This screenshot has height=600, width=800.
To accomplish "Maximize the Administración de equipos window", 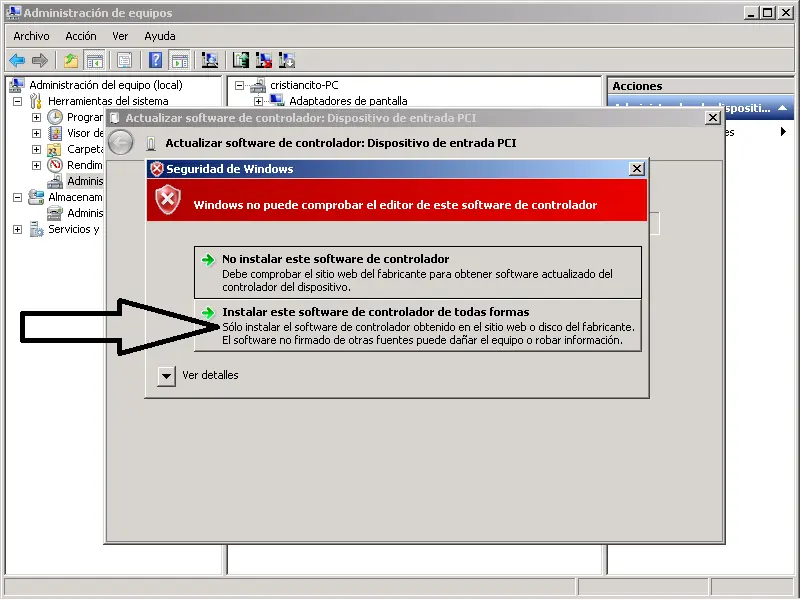I will click(767, 13).
